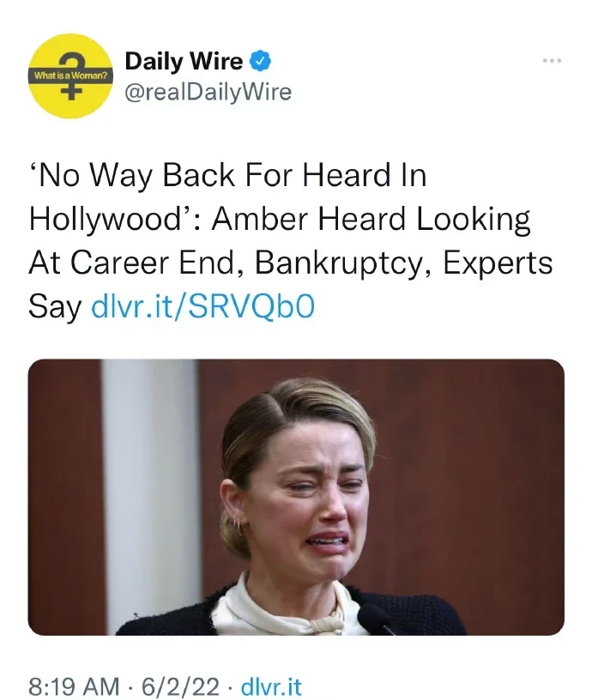Open the three-dot more options menu
The width and height of the screenshot is (592, 700).
[552, 60]
